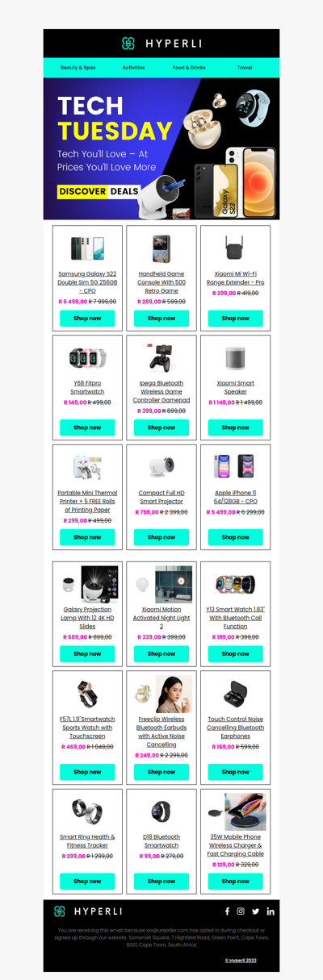Shop now for D18 Bluetooth Smartwatch
Viewport: 323px width, 980px height.
click(x=161, y=882)
